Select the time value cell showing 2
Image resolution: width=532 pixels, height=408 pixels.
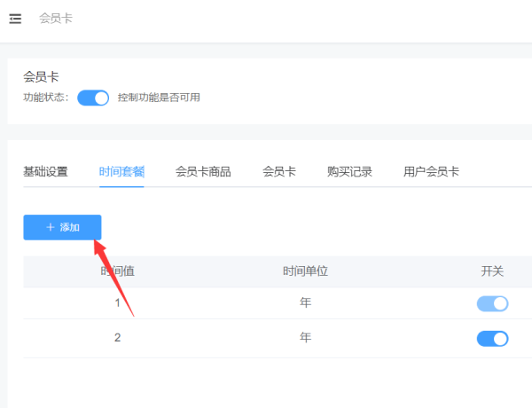coord(117,338)
